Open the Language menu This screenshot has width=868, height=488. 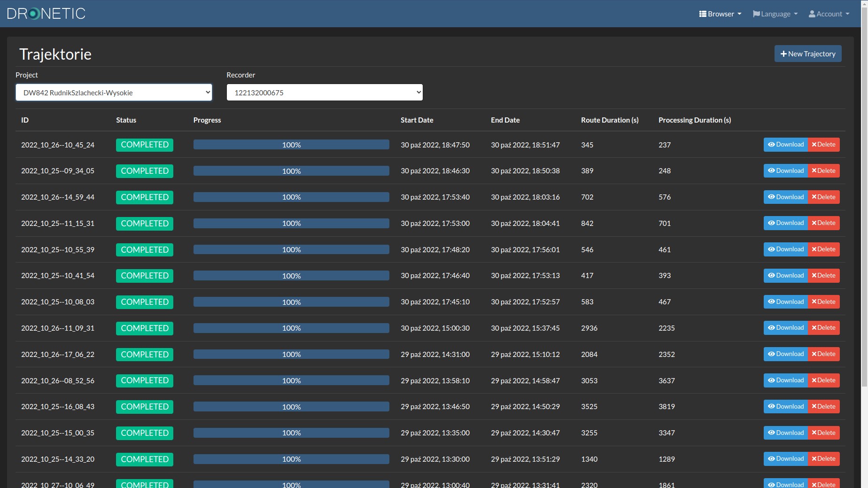[775, 14]
